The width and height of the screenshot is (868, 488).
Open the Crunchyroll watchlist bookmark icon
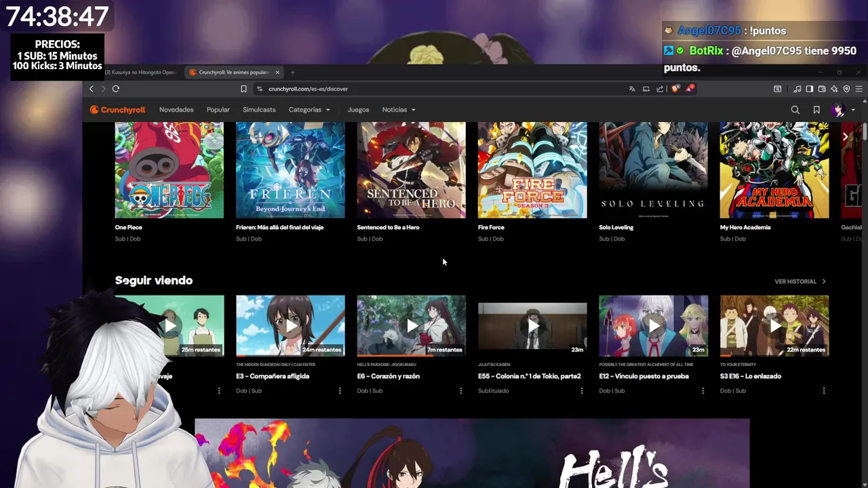click(816, 110)
